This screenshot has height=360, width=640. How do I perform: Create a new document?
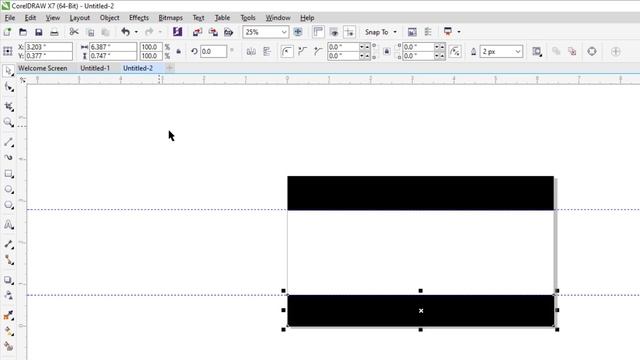[x=7, y=32]
